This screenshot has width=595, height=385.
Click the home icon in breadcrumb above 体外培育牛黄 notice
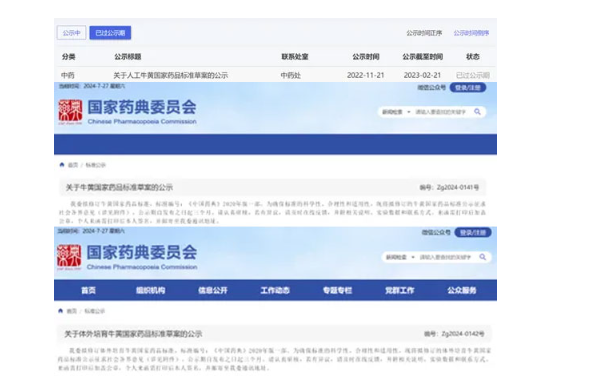pos(60,311)
